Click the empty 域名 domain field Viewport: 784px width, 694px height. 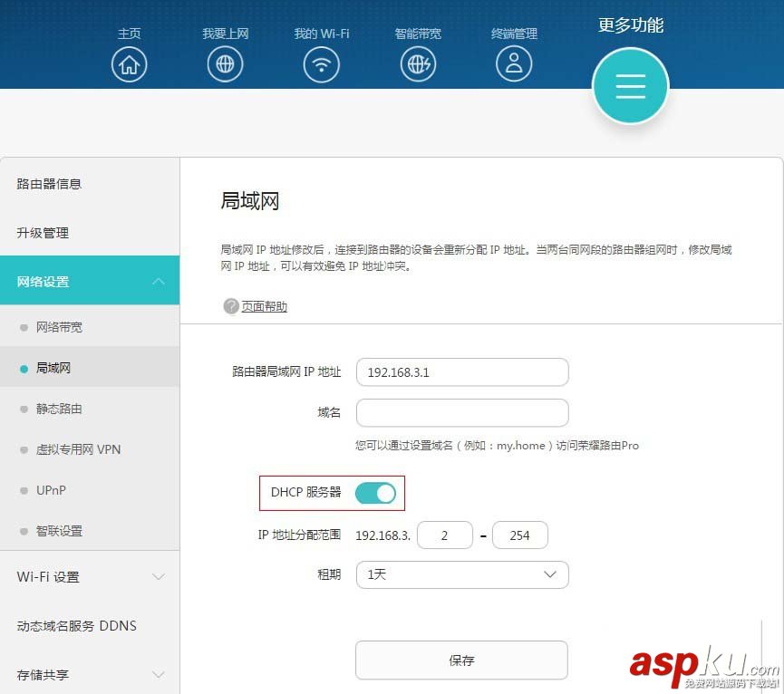tap(462, 412)
